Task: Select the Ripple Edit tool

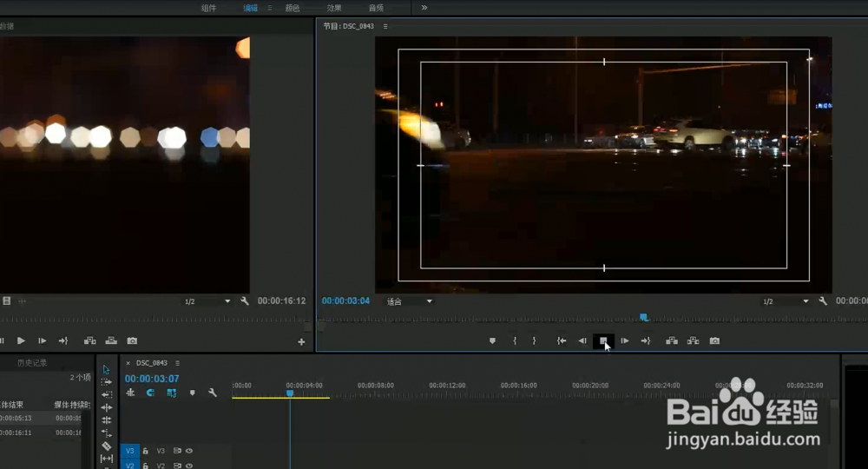Action: coord(106,407)
